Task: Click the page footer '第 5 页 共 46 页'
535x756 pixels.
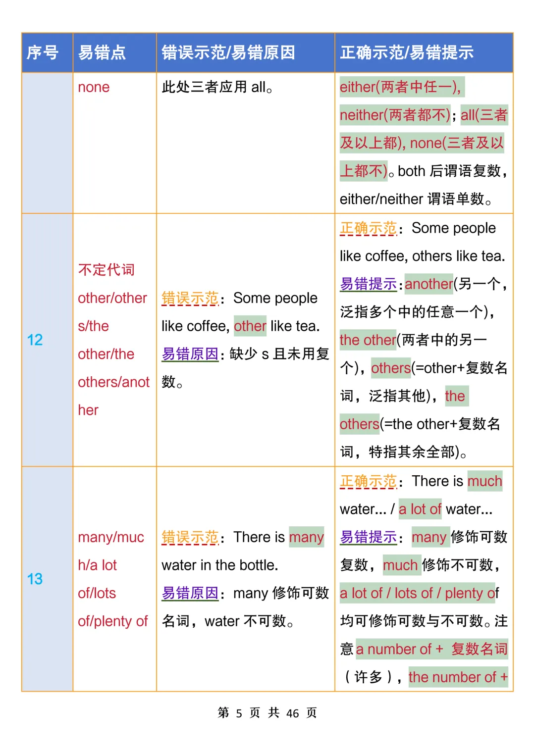Action: click(267, 713)
